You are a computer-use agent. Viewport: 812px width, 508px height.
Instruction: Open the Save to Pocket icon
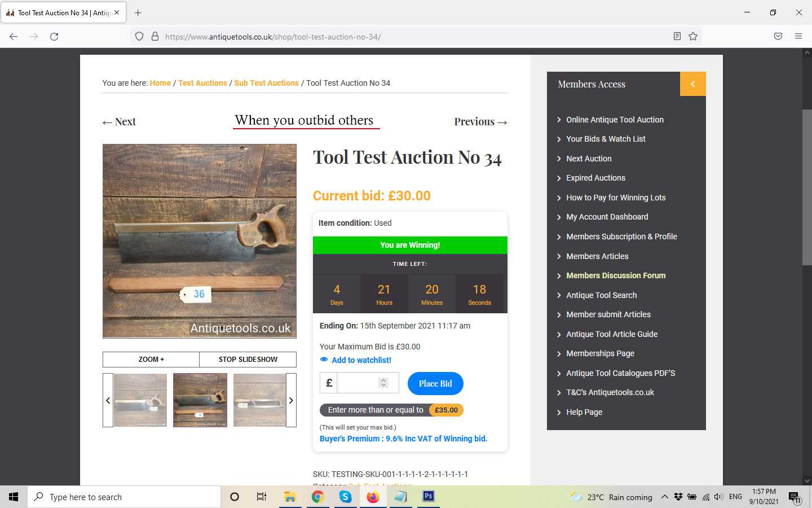point(778,36)
